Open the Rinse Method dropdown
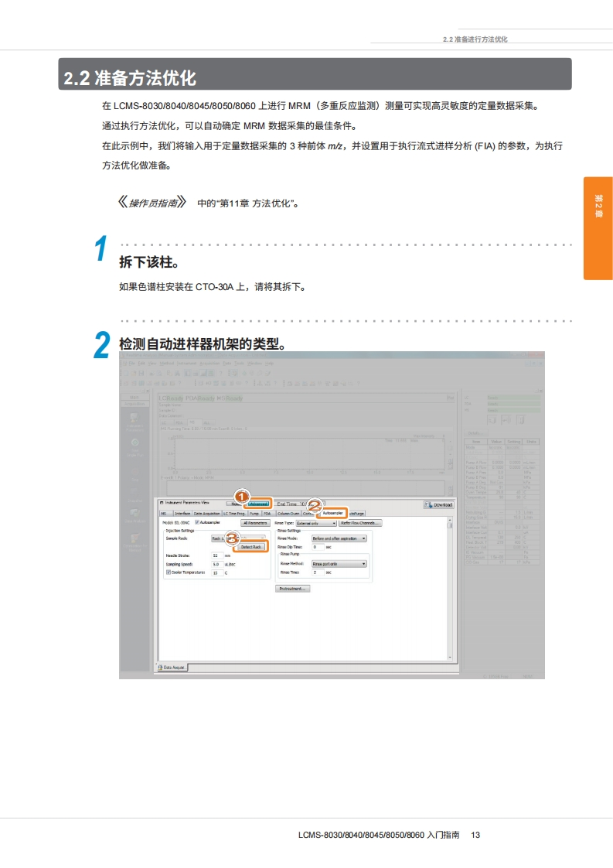 coord(339,564)
